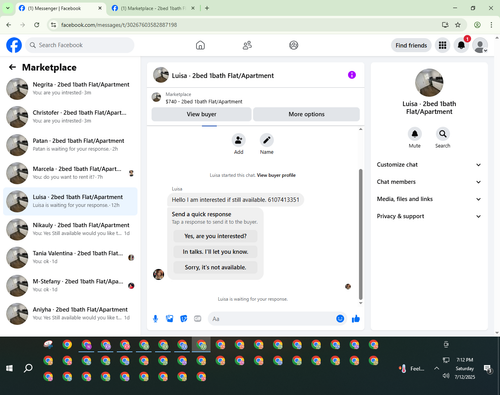This screenshot has height=395, width=500.
Task: Expand Chat members section
Action: 429,182
